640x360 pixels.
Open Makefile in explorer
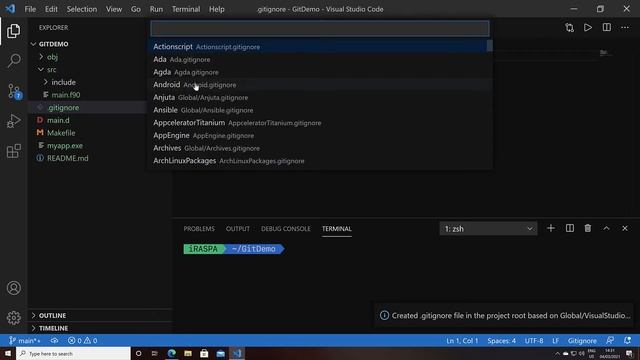coord(61,133)
